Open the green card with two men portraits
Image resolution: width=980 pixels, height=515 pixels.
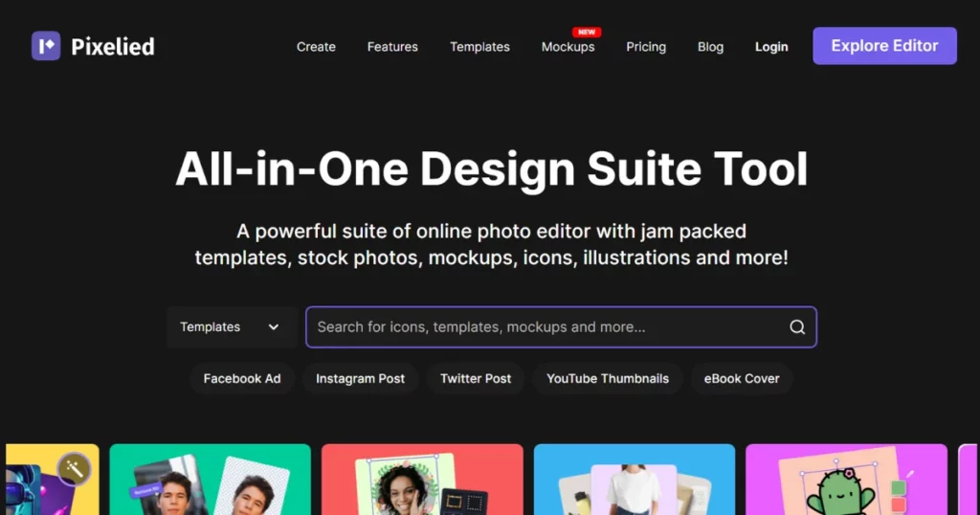210,480
